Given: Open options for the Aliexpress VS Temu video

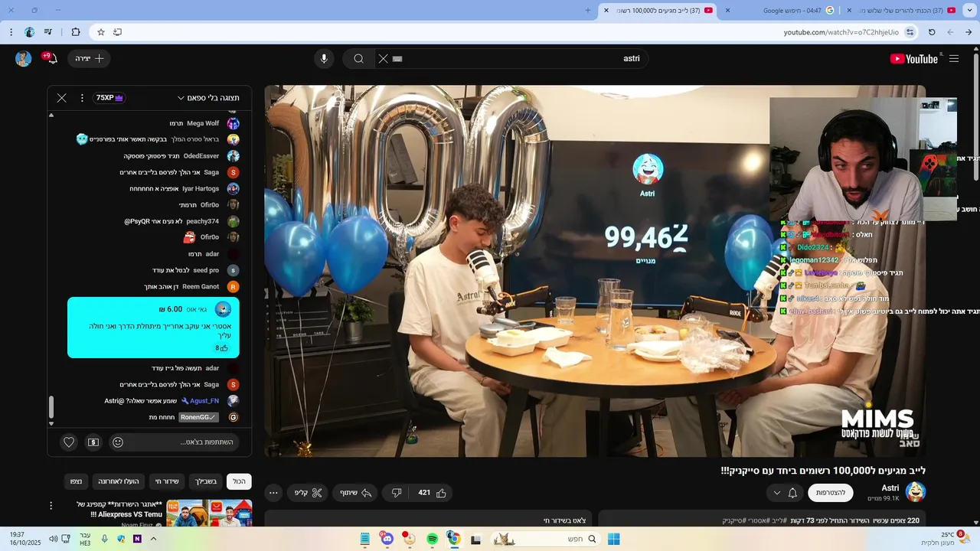Looking at the screenshot, I should (51, 506).
